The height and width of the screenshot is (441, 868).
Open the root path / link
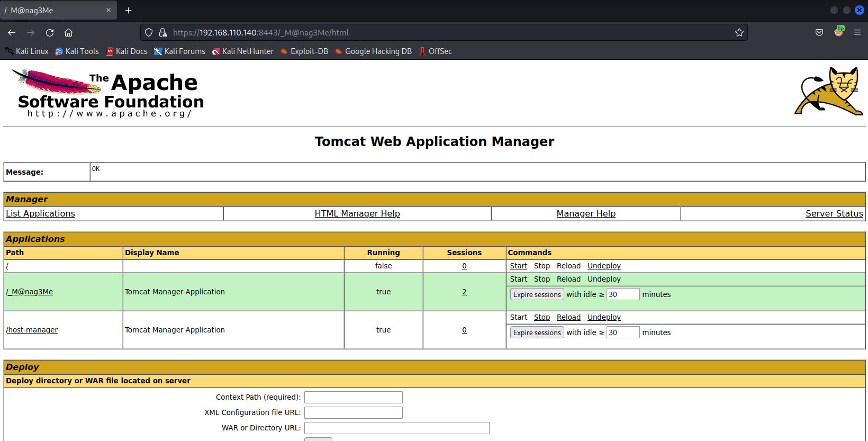pos(7,266)
